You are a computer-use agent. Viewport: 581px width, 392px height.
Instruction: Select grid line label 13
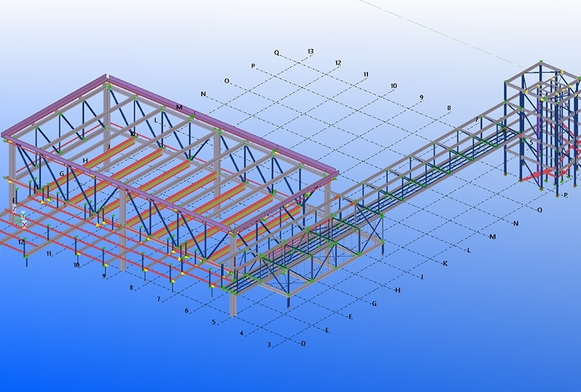click(x=310, y=52)
